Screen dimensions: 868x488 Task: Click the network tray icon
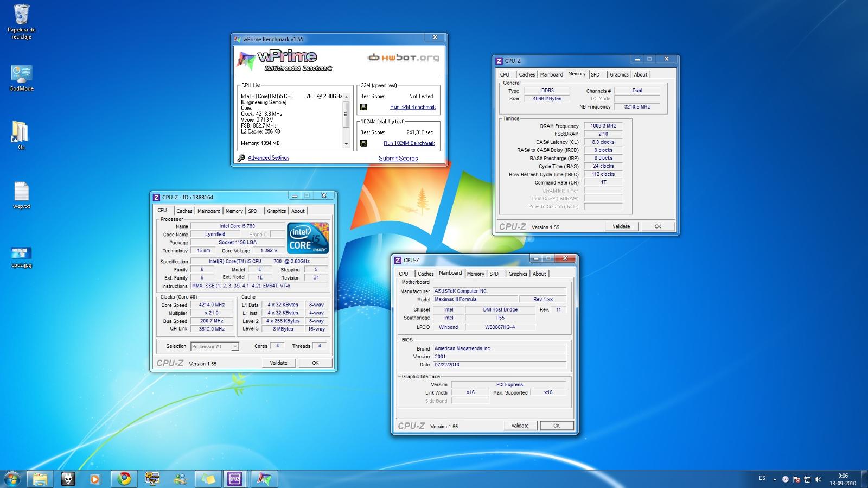tap(807, 479)
